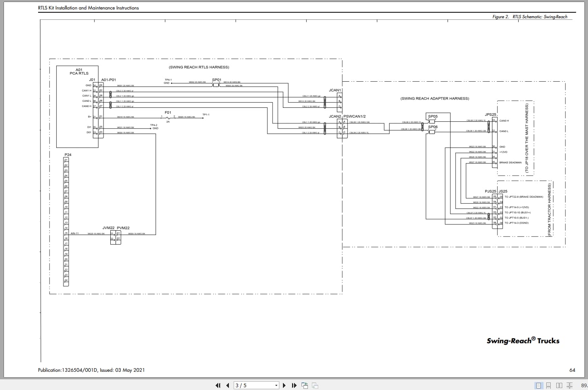Screen dimensions: 588x390
Task: Switch to single page layout
Action: tap(538, 385)
